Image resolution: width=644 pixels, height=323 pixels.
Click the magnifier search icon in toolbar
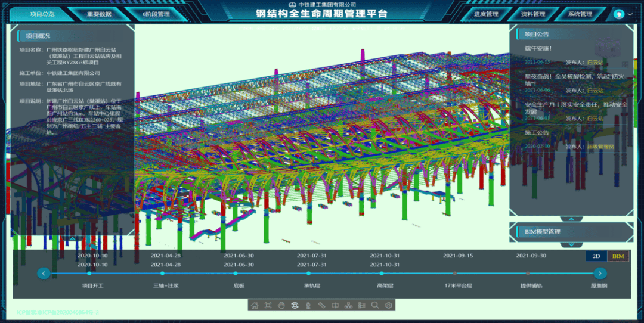coord(375,305)
